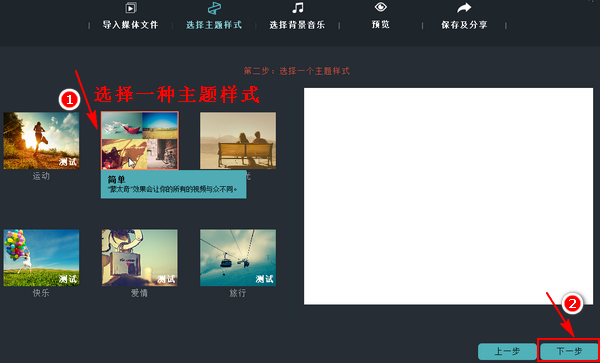Viewport: 600px width, 363px height.
Task: Click the 下一步 button
Action: click(x=569, y=351)
